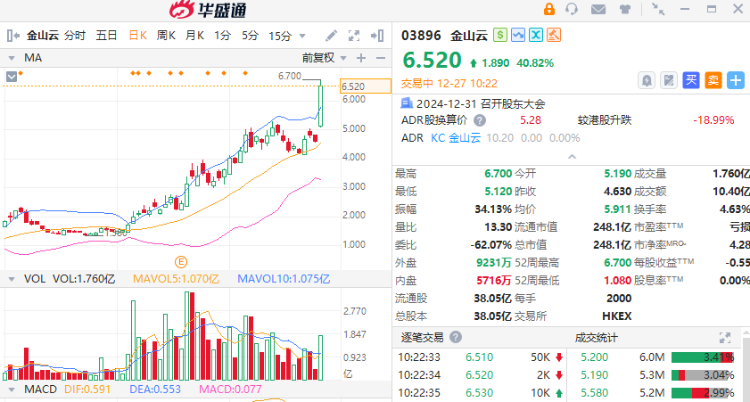Viewport: 750px width, 402px height.
Task: Click the orange 卖 sell button
Action: pyautogui.click(x=713, y=80)
